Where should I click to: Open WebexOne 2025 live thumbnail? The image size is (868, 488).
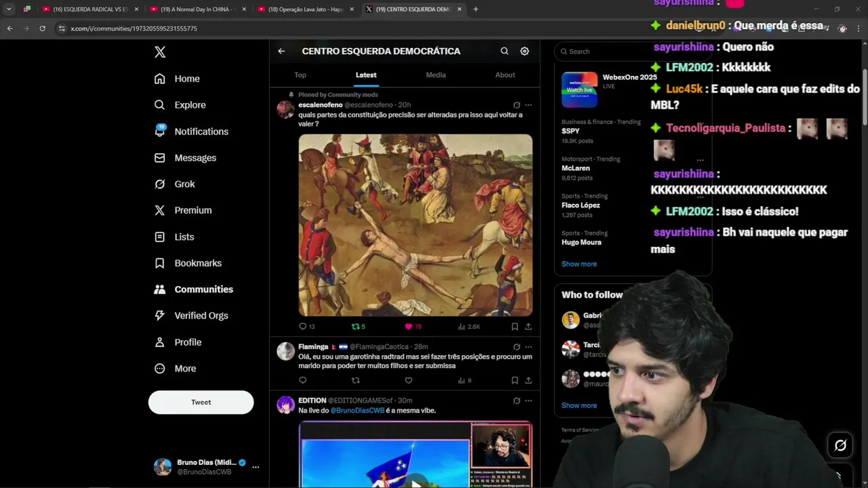(x=580, y=89)
